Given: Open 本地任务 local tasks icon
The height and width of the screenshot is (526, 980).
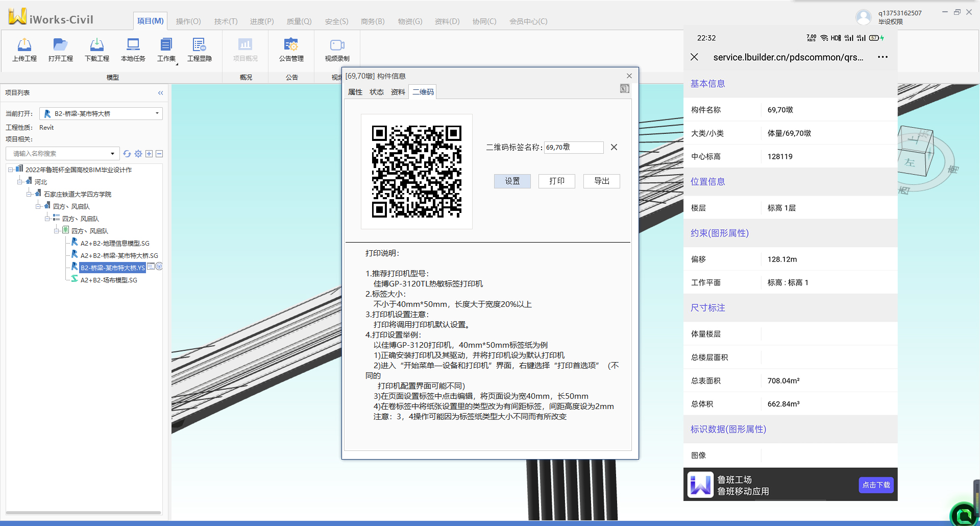Looking at the screenshot, I should click(133, 45).
